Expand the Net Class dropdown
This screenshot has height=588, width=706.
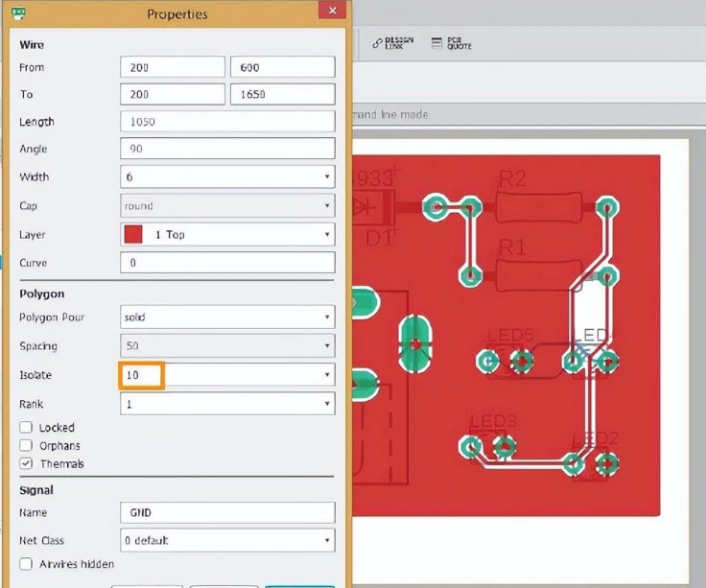pyautogui.click(x=227, y=540)
